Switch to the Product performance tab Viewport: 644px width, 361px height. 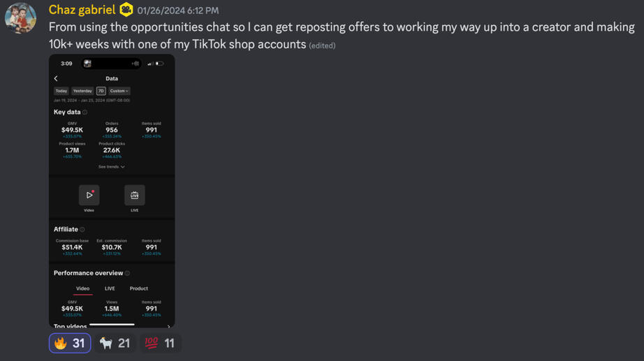coord(138,288)
